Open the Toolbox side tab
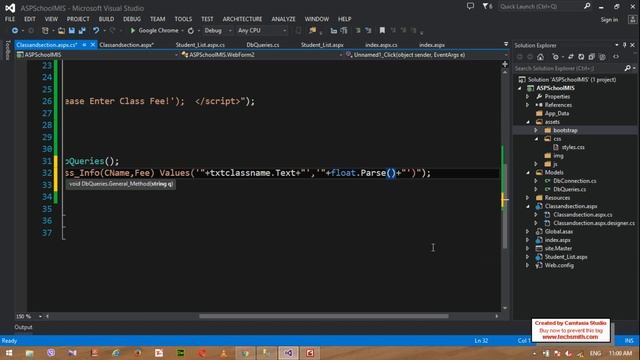Image resolution: width=640 pixels, height=360 pixels. point(7,50)
